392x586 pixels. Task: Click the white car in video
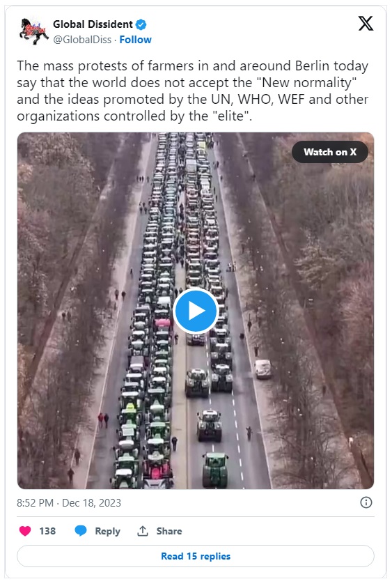(263, 369)
